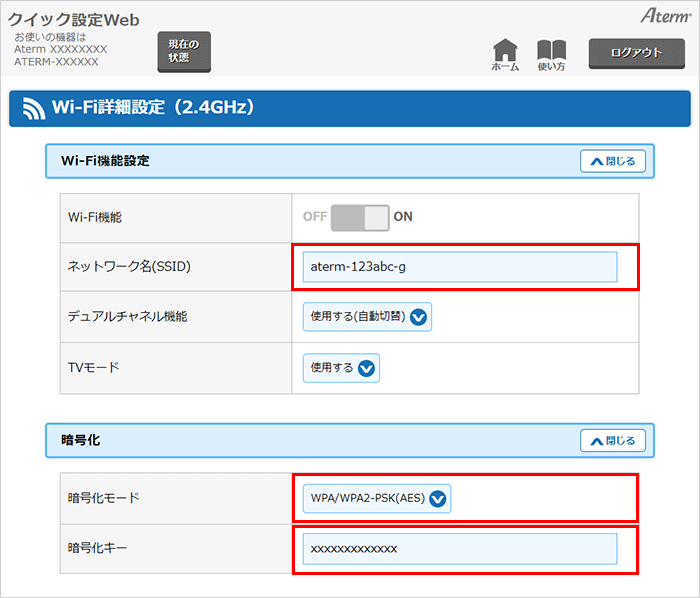Screen dimensions: 700x598
Task: Click the Aterm logo
Action: 664,18
